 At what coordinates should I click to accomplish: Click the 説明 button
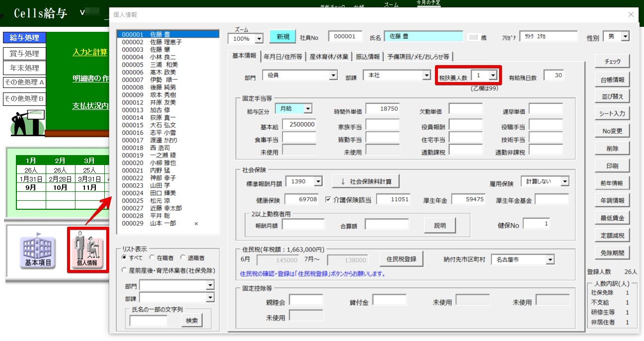[x=440, y=225]
